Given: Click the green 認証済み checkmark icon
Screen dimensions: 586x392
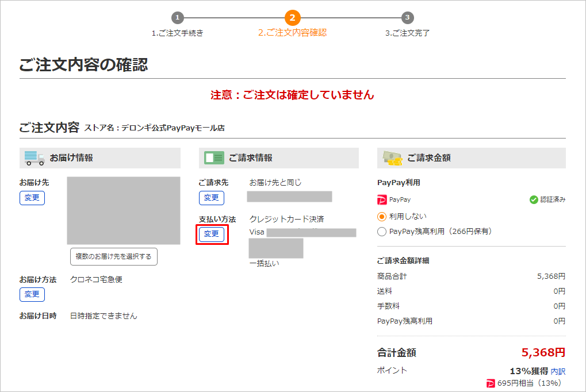Looking at the screenshot, I should click(x=534, y=200).
